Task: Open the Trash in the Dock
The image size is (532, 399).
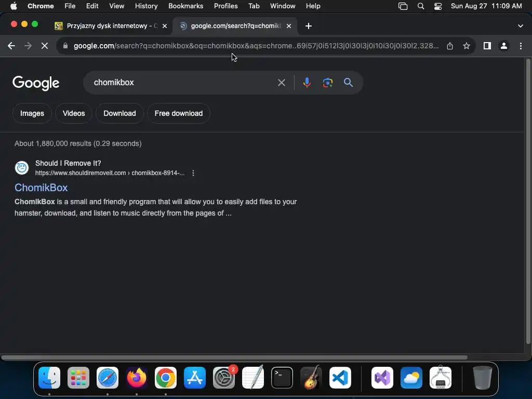Action: coord(483,378)
